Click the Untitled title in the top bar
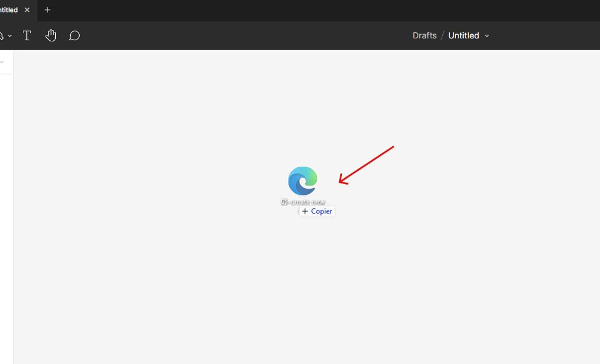 pyautogui.click(x=463, y=35)
